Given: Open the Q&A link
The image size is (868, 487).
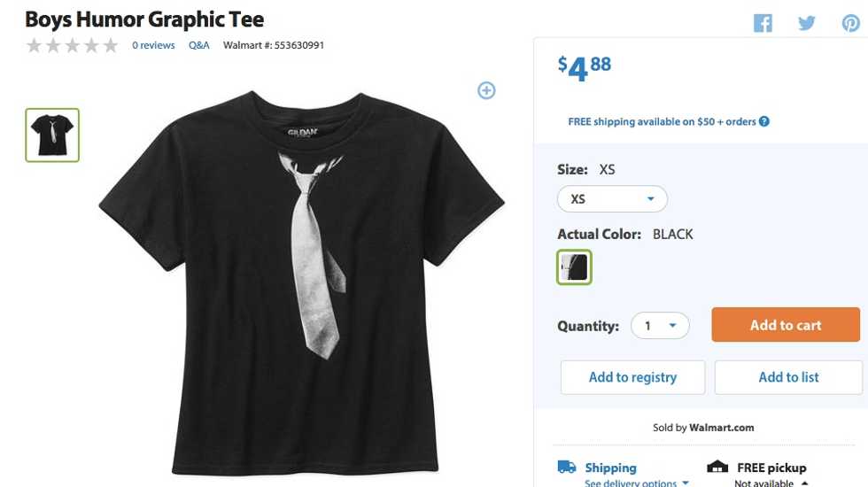Looking at the screenshot, I should point(199,45).
